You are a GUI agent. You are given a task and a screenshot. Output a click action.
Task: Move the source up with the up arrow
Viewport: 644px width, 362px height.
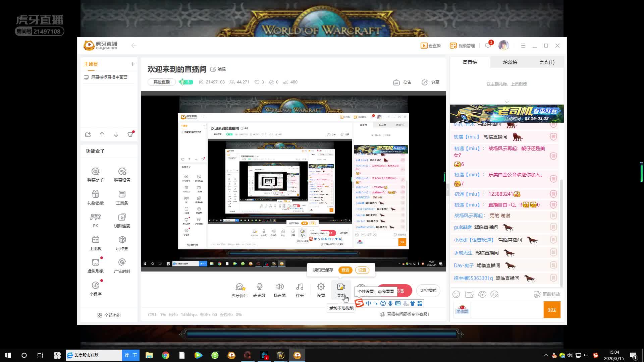click(x=102, y=134)
